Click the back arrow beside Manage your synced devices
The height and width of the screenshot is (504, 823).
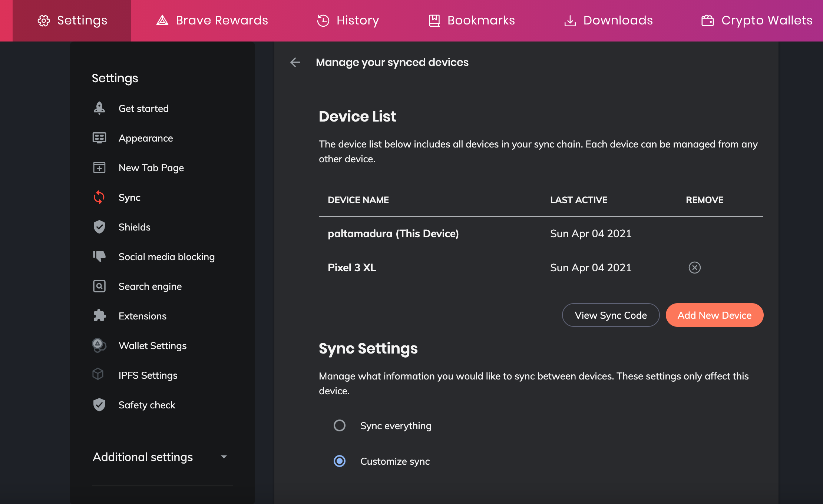(x=295, y=62)
